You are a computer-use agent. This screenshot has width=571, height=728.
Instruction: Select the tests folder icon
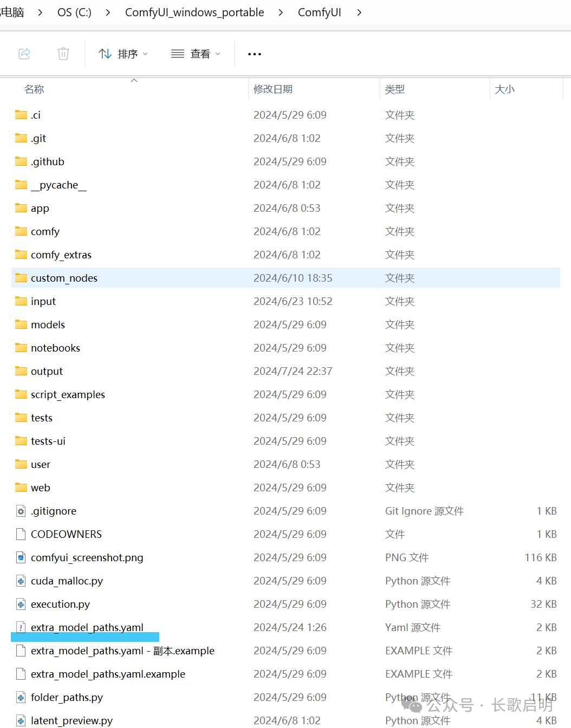tap(21, 418)
